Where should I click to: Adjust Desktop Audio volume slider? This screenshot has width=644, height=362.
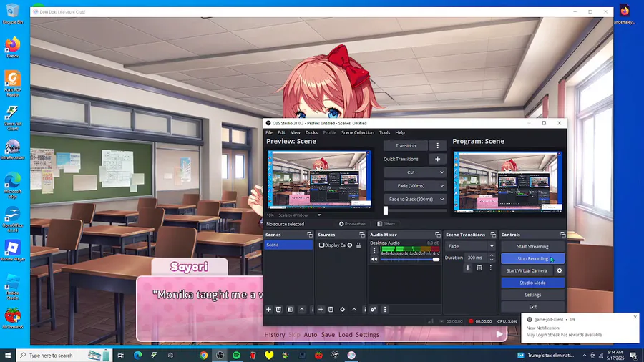tap(409, 260)
